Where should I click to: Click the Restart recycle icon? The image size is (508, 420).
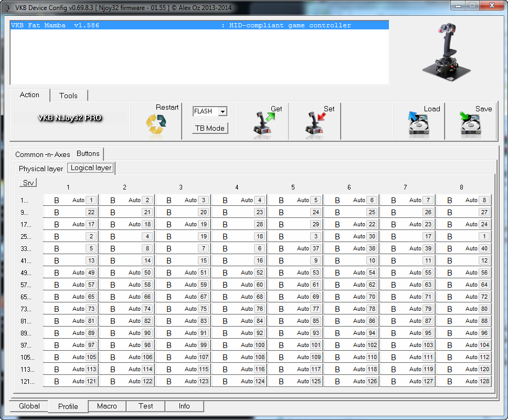click(x=156, y=124)
